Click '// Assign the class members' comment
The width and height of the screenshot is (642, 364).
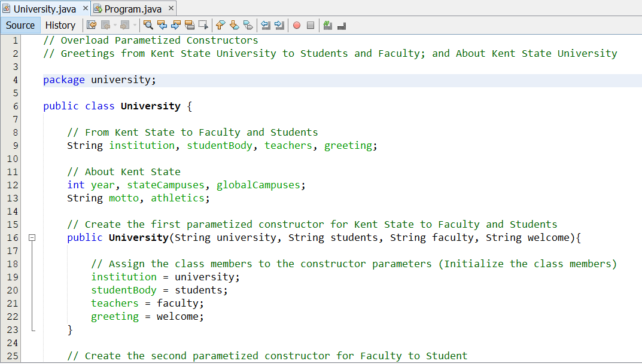pos(354,264)
